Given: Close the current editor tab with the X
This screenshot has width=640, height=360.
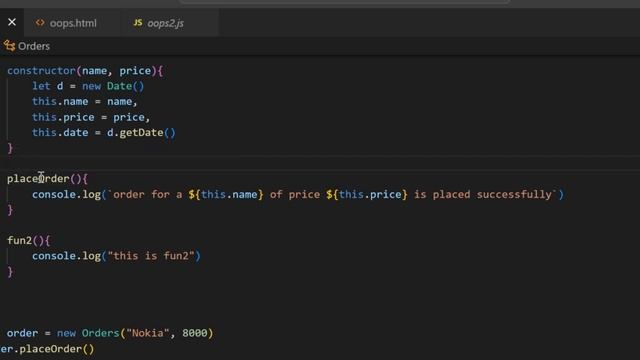Looking at the screenshot, I should click(12, 22).
